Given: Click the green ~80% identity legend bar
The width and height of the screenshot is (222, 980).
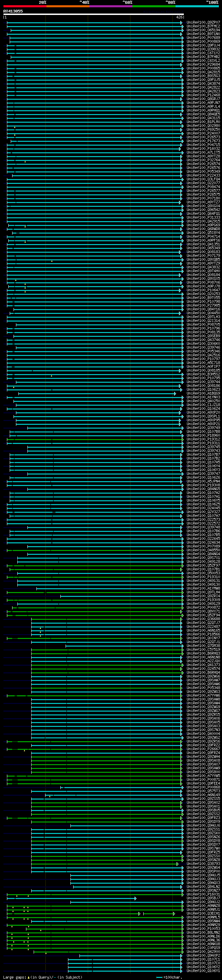Looking at the screenshot, I should [x=154, y=6].
